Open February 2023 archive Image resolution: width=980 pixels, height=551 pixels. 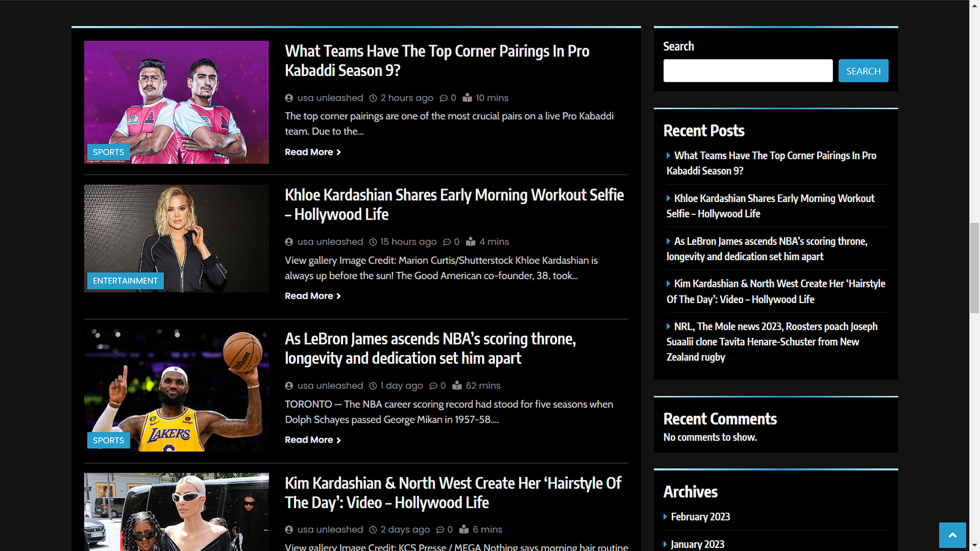(700, 517)
